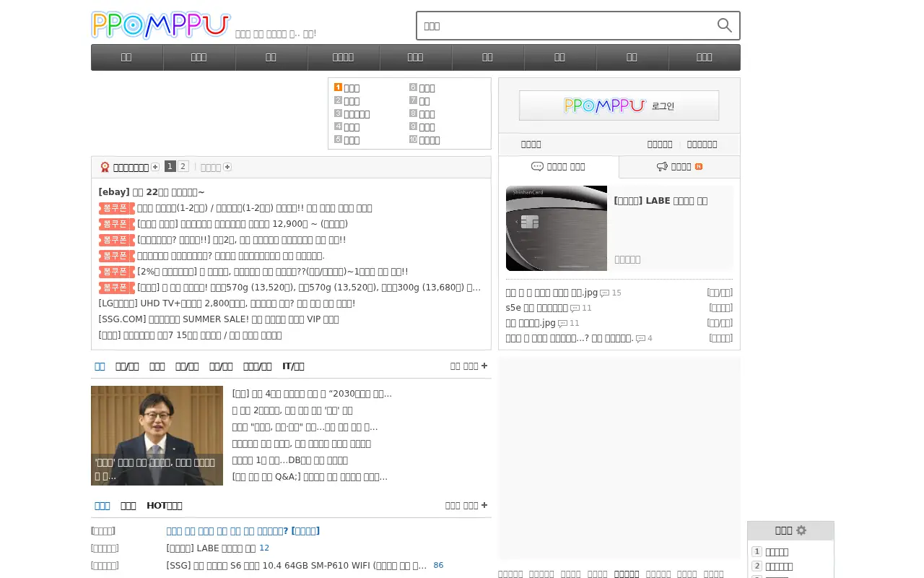
Task: Click the orange N badge beside the megaphone tab
Action: tap(699, 167)
